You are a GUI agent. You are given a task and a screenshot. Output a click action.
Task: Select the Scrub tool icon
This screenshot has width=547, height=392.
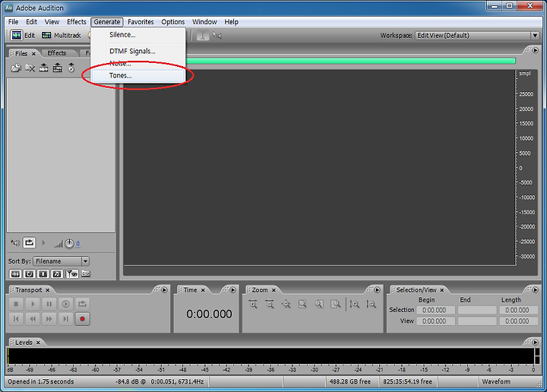point(217,35)
